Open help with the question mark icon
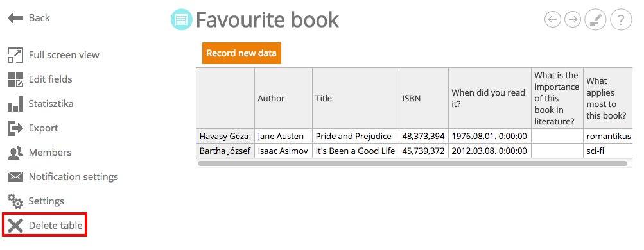The height and width of the screenshot is (250, 644). coord(621,19)
